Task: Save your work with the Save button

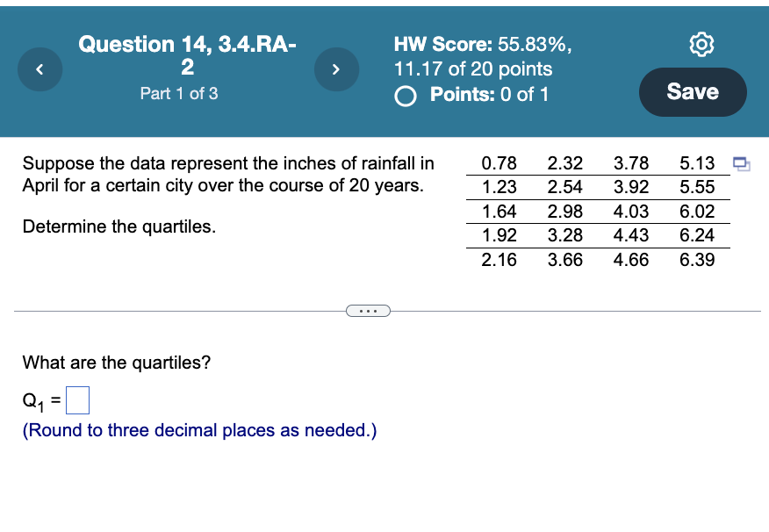Action: click(x=693, y=92)
